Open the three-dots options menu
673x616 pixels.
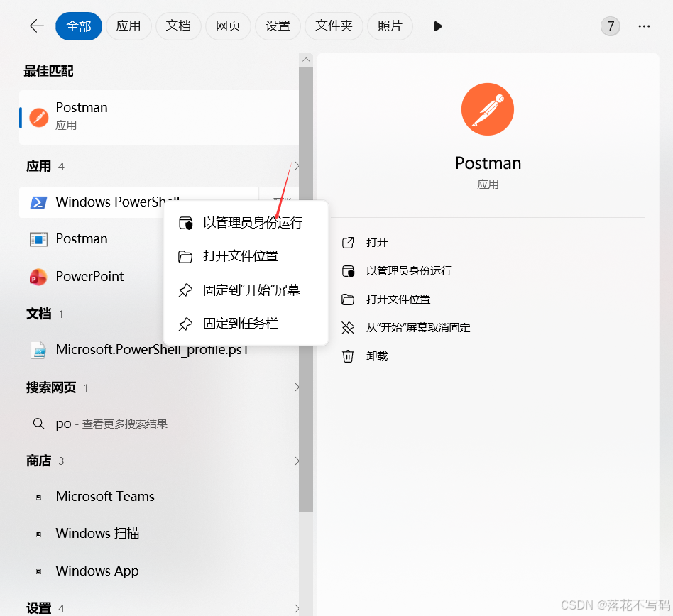click(x=644, y=26)
